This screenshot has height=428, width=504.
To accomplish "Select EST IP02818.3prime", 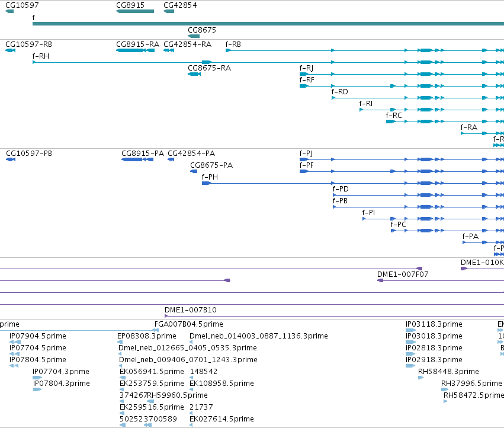I will 434,348.
